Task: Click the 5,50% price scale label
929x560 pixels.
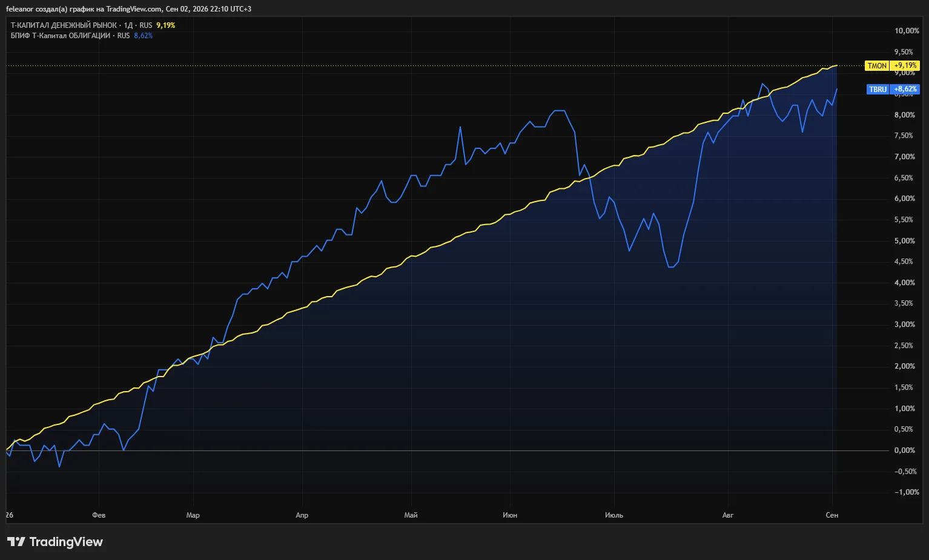Action: [904, 220]
